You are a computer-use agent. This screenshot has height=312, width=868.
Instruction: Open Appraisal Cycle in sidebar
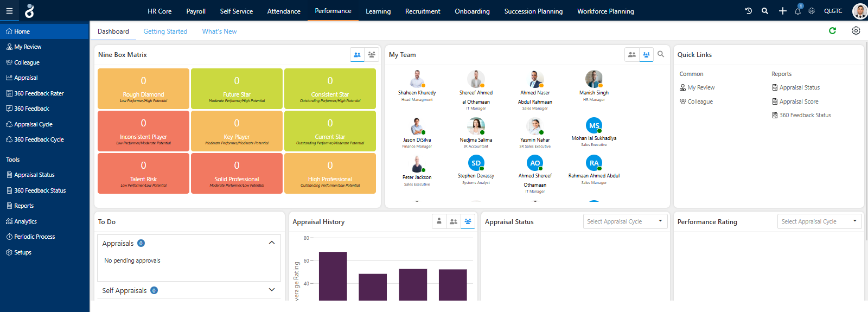(x=44, y=124)
